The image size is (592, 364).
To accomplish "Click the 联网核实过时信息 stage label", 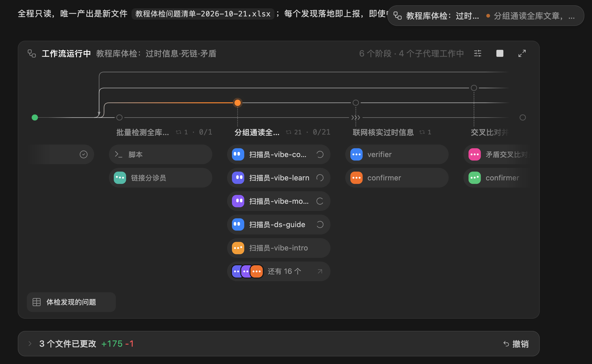I will 383,132.
